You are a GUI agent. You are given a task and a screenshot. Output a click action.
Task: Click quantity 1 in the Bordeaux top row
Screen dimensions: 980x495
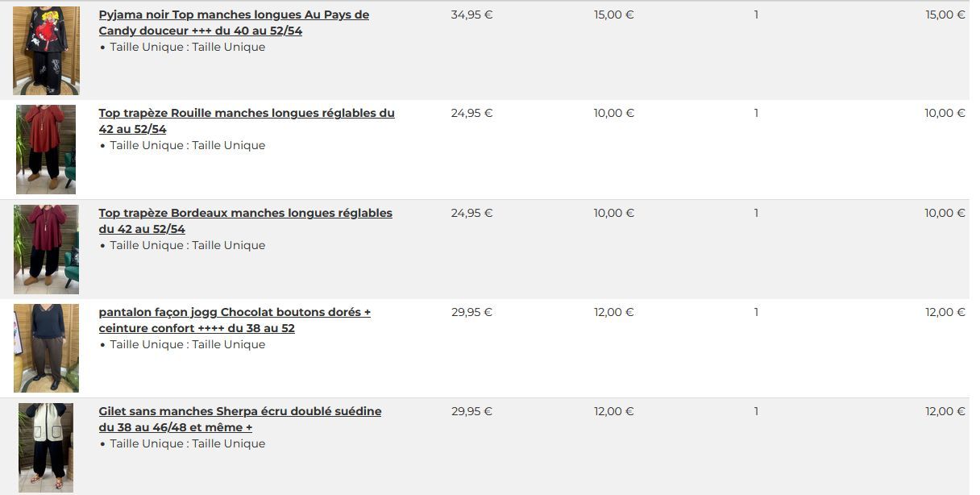point(756,213)
